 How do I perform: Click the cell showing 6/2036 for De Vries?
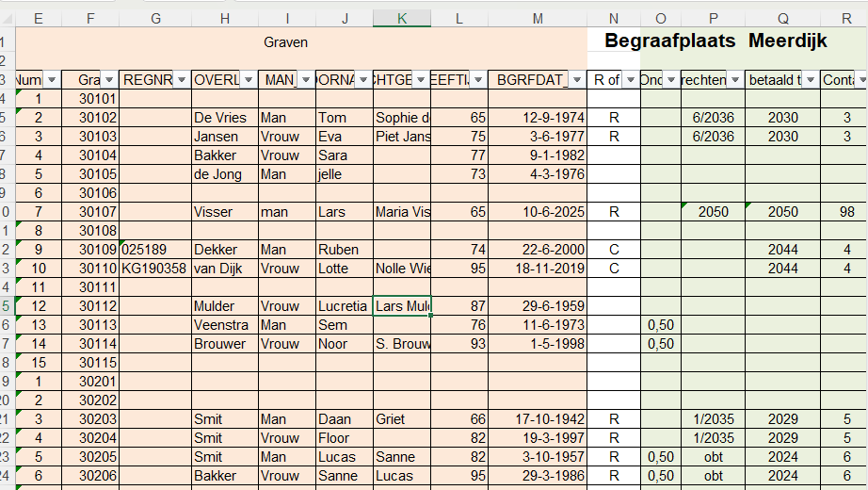(713, 118)
